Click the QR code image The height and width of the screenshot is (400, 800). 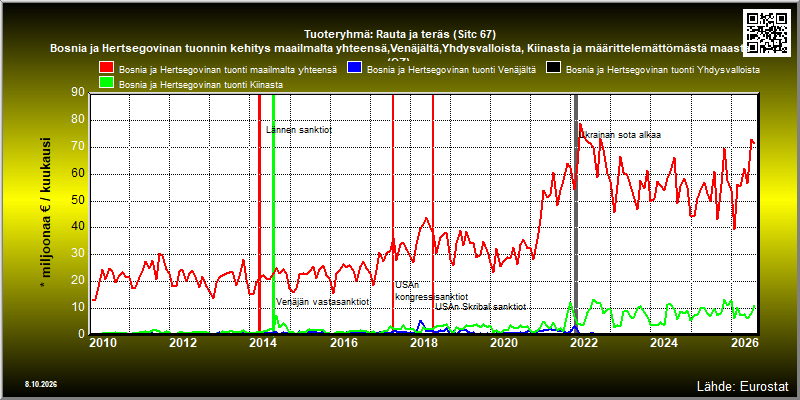point(769,33)
